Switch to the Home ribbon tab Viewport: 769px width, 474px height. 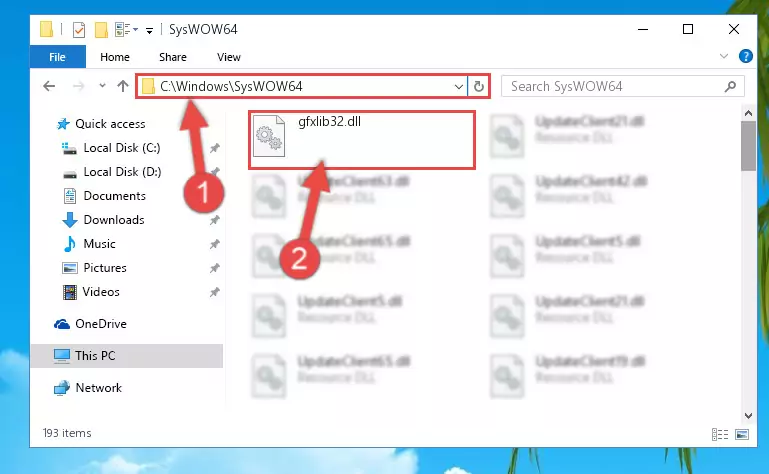[115, 57]
